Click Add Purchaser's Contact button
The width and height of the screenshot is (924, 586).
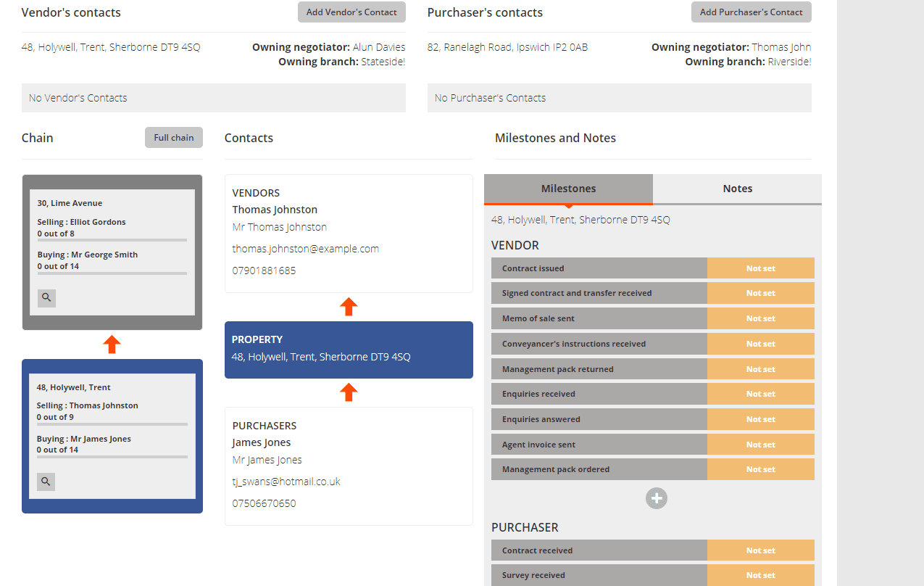click(x=751, y=12)
